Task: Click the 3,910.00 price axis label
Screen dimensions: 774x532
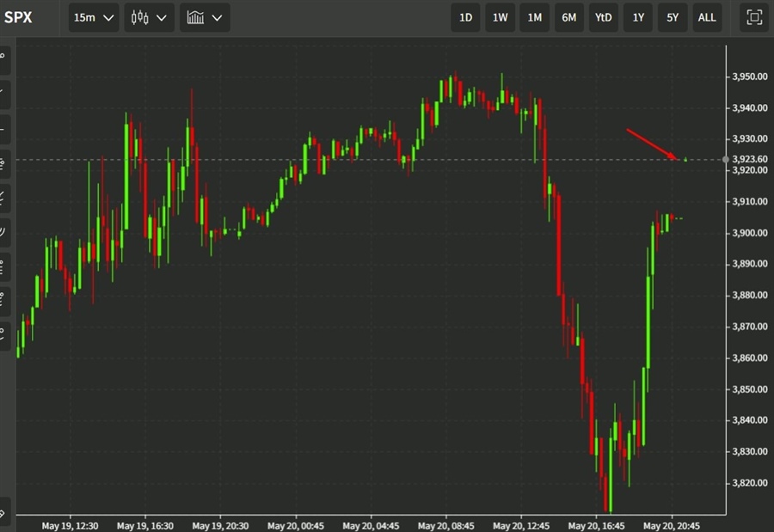Action: pos(750,201)
